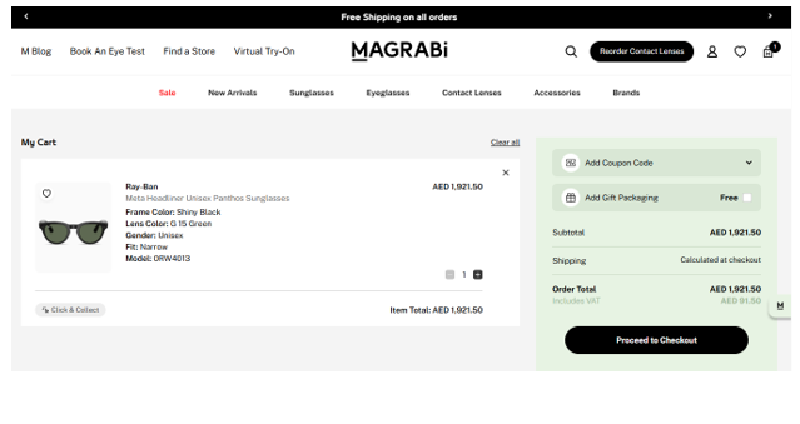
Task: Open New Arrivals menu
Action: pyautogui.click(x=232, y=92)
